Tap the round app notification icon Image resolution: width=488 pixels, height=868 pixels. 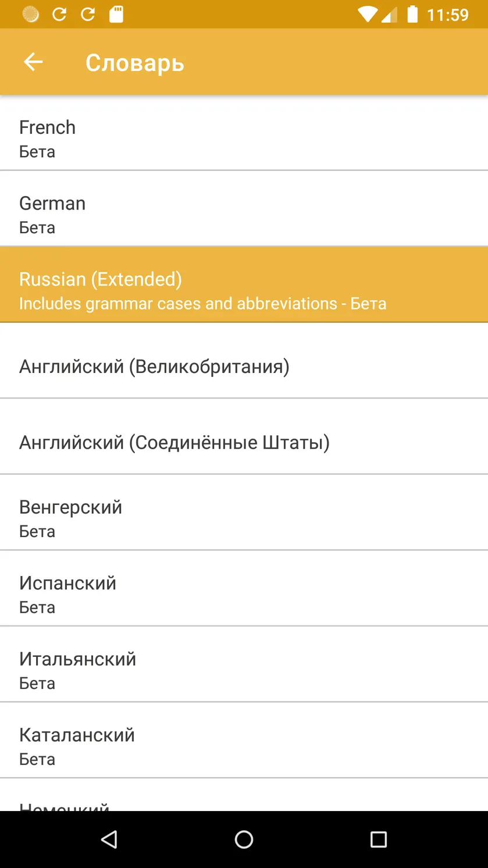pyautogui.click(x=31, y=14)
